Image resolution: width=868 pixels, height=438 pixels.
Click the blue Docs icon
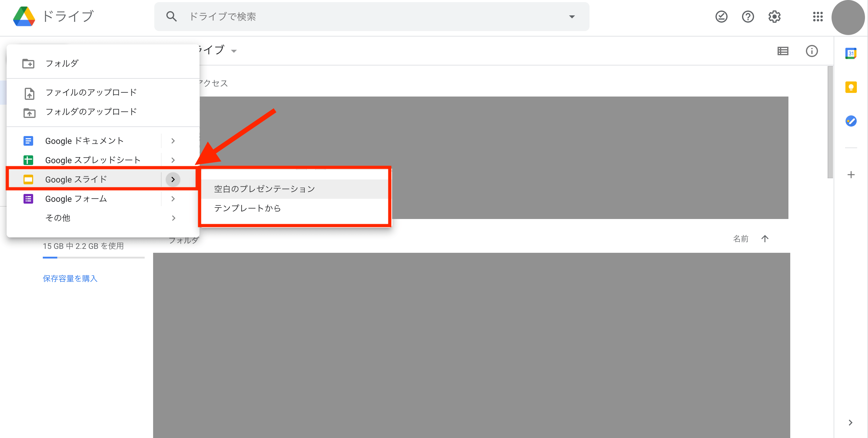click(28, 141)
